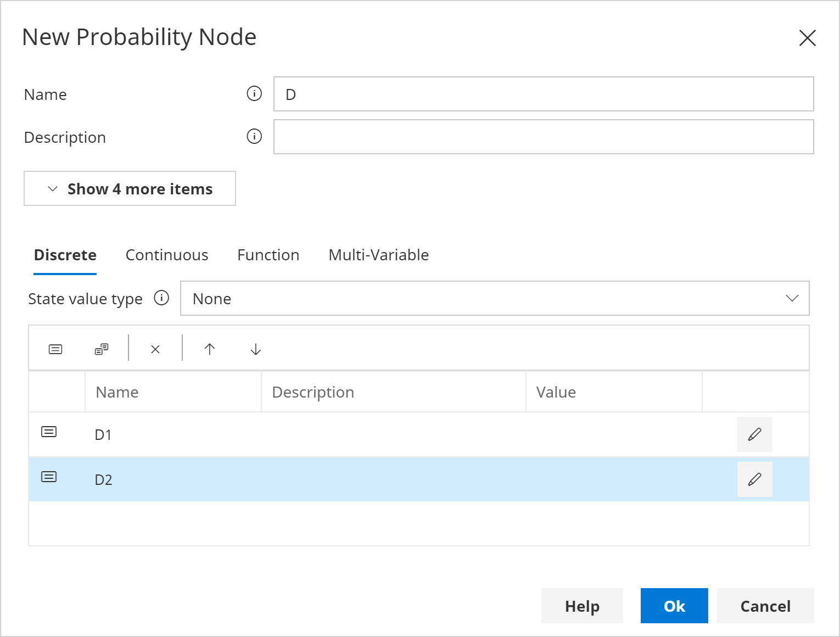Switch to the Function tab

[268, 255]
